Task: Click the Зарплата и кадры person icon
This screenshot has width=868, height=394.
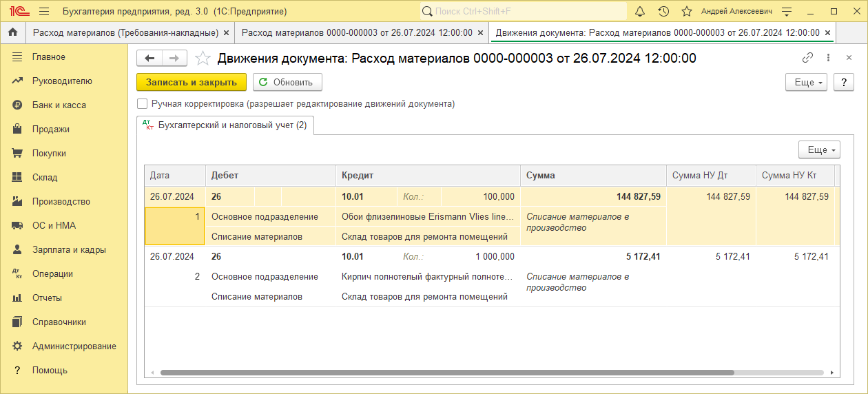Action: (18, 249)
